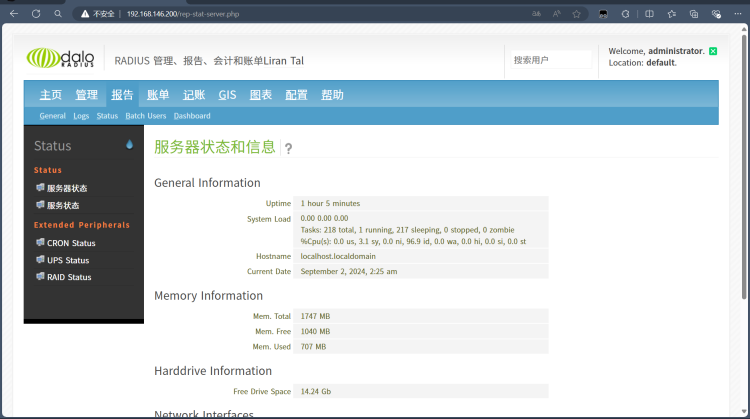Open split screen view icon
The width and height of the screenshot is (750, 419).
pyautogui.click(x=649, y=14)
